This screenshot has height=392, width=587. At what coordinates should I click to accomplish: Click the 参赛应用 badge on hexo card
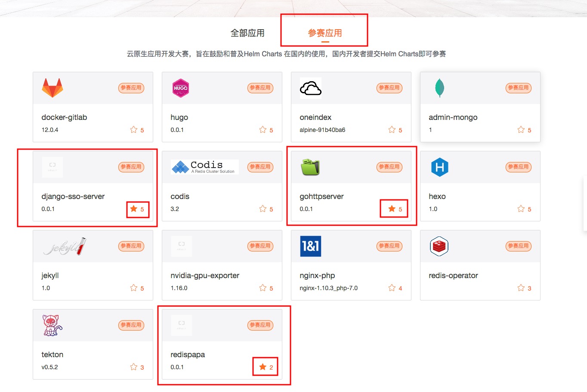tap(518, 167)
